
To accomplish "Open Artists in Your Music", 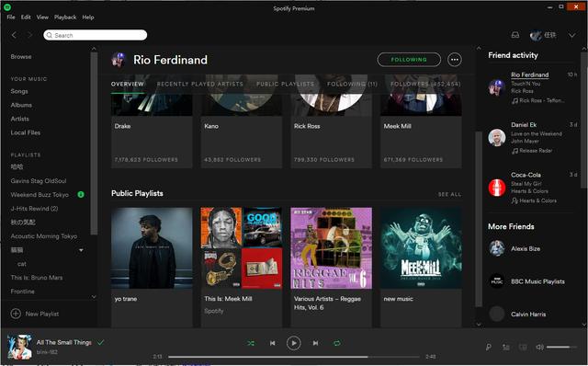I will [x=20, y=119].
